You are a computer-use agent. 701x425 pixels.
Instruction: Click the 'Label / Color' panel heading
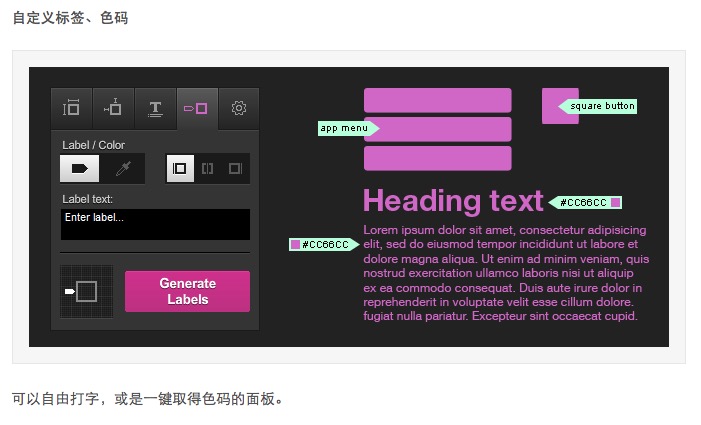[x=93, y=145]
